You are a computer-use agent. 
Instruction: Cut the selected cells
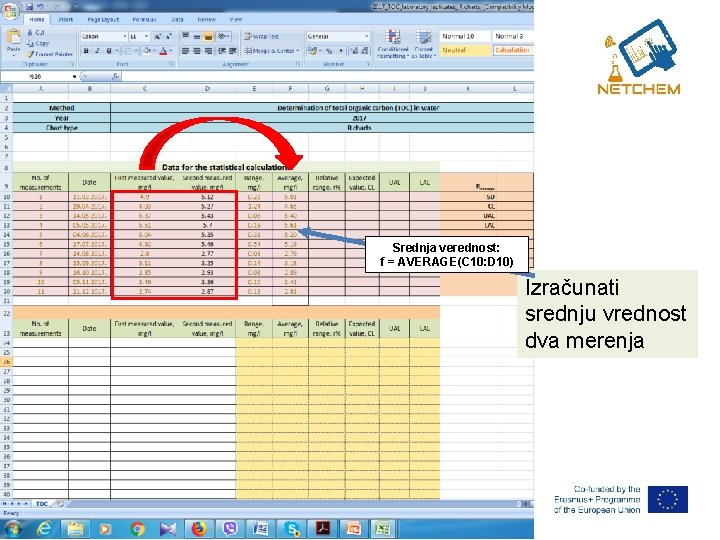pyautogui.click(x=35, y=33)
